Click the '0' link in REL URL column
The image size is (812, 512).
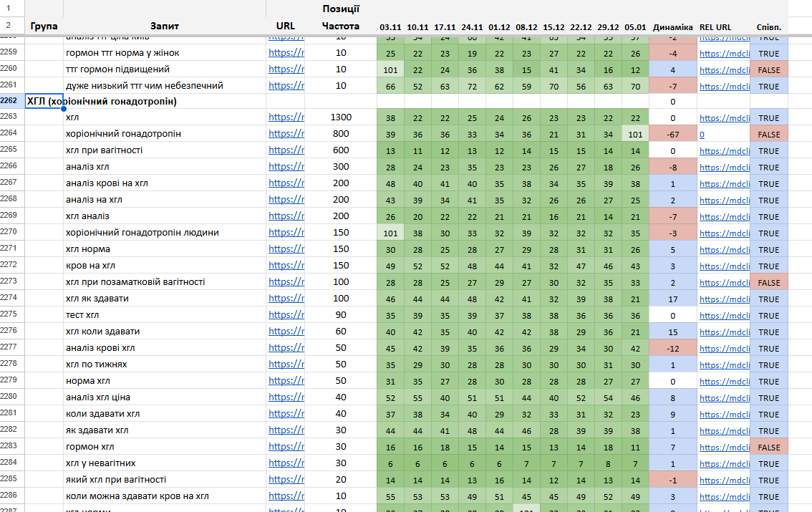tap(702, 134)
